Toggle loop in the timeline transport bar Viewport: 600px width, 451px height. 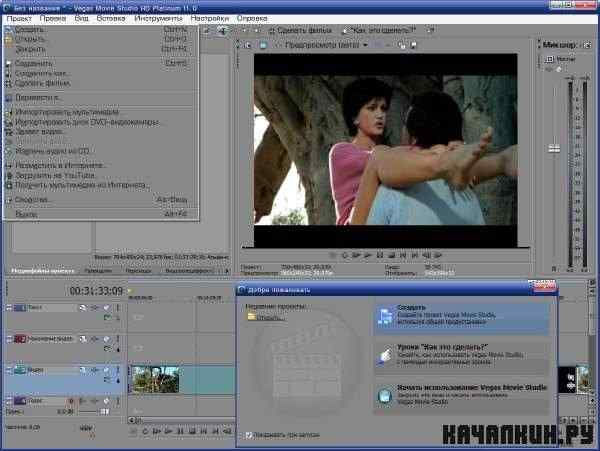145,431
